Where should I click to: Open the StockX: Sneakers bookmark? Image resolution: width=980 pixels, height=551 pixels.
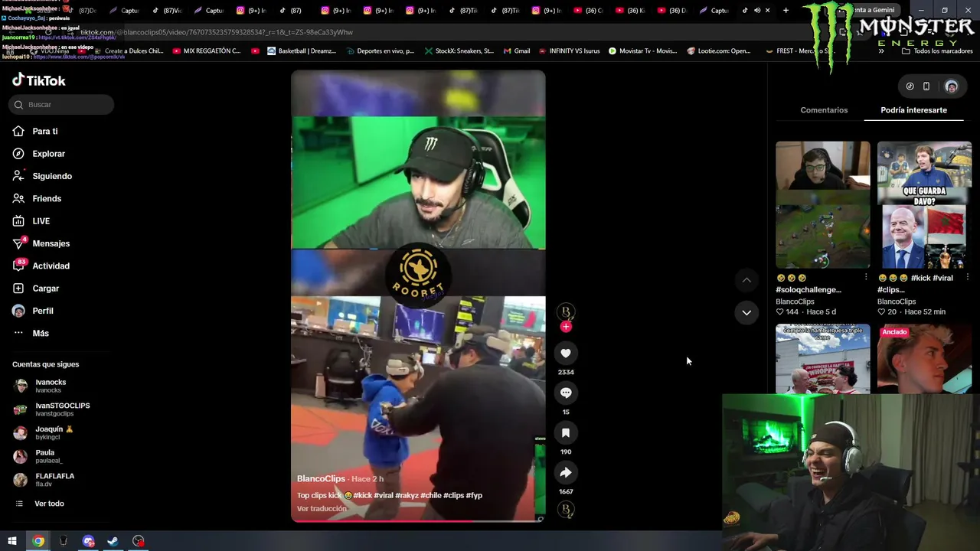pos(459,51)
